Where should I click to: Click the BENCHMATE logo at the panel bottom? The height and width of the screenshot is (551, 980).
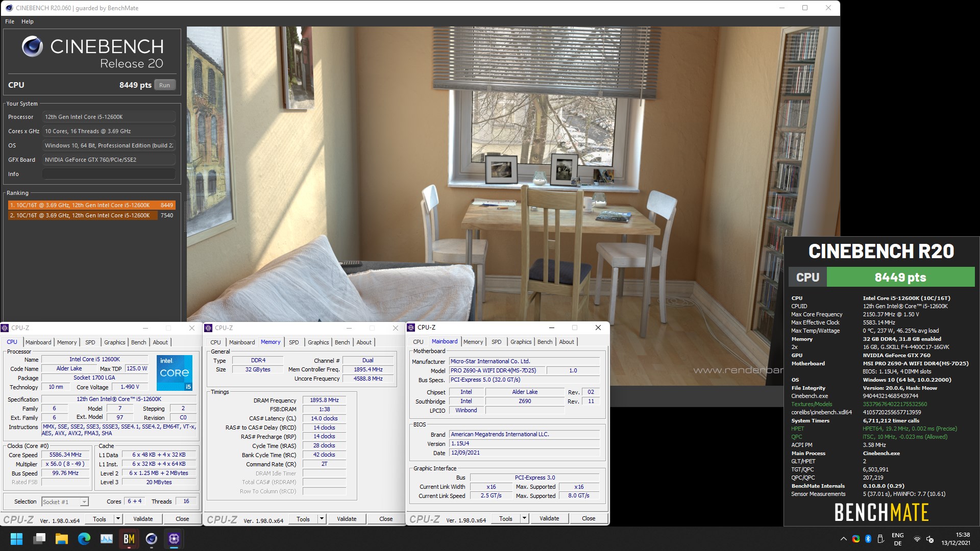coord(881,512)
